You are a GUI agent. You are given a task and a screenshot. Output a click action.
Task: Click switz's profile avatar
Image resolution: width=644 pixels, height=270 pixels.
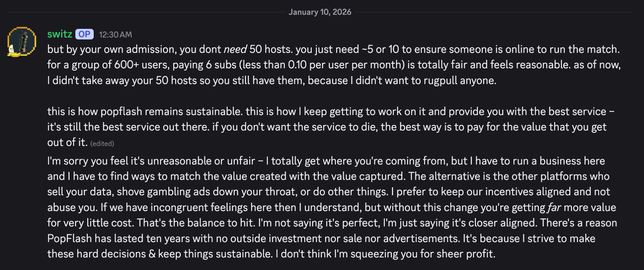pos(22,41)
